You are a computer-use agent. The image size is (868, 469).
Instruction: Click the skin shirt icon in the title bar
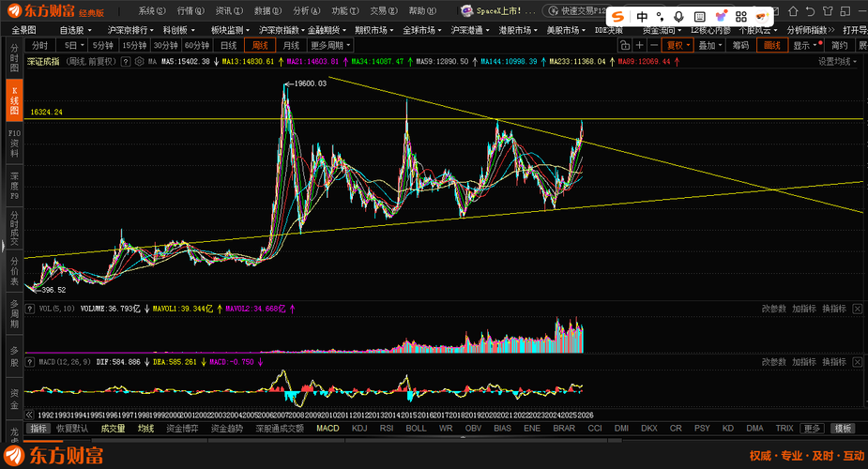[x=828, y=11]
